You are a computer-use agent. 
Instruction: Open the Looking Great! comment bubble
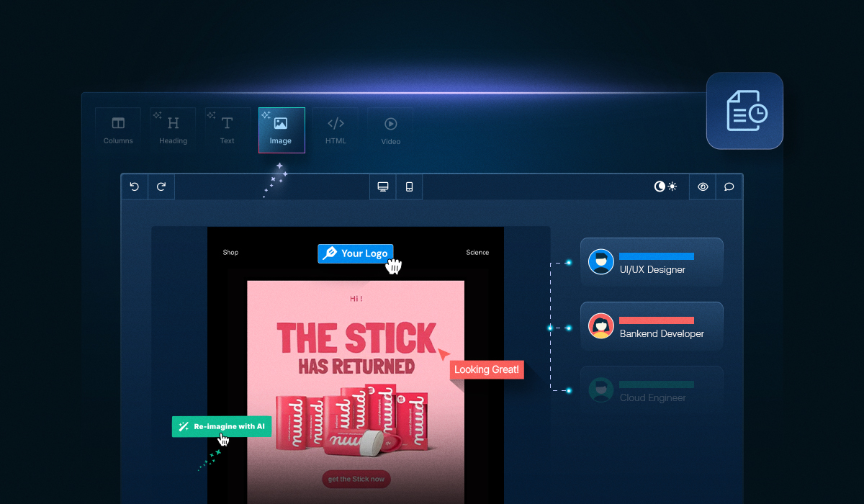[486, 369]
